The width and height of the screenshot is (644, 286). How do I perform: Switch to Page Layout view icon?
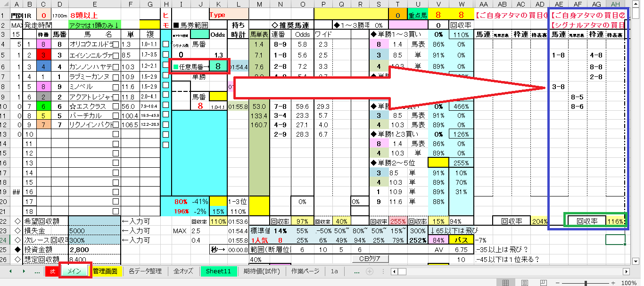[524, 283]
